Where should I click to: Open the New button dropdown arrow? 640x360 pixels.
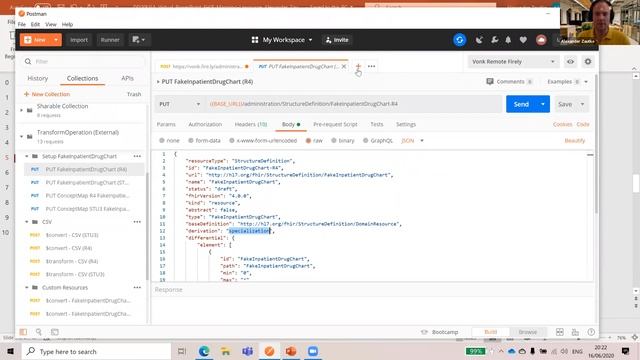56,40
